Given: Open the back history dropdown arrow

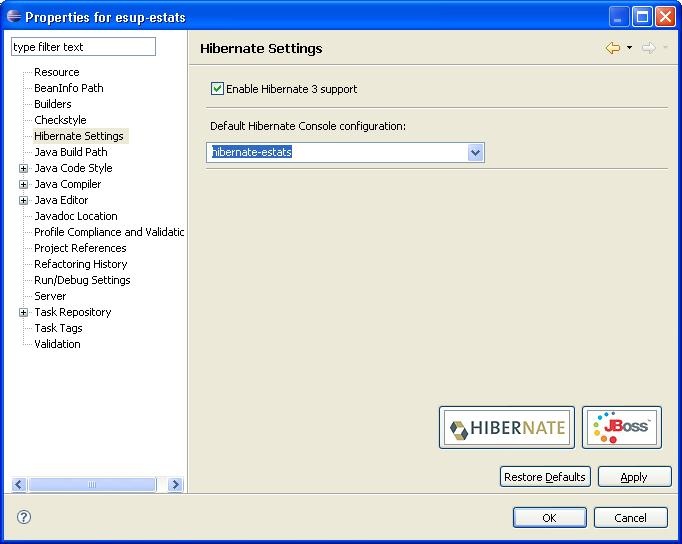Looking at the screenshot, I should click(629, 48).
